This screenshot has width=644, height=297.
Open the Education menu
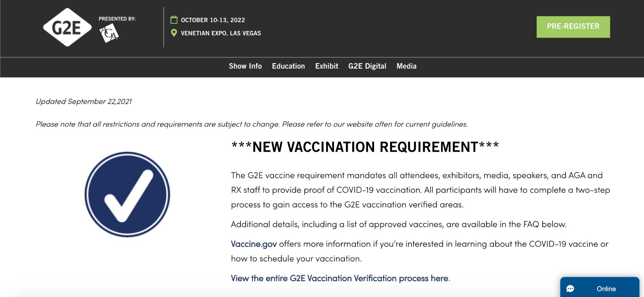click(x=288, y=66)
